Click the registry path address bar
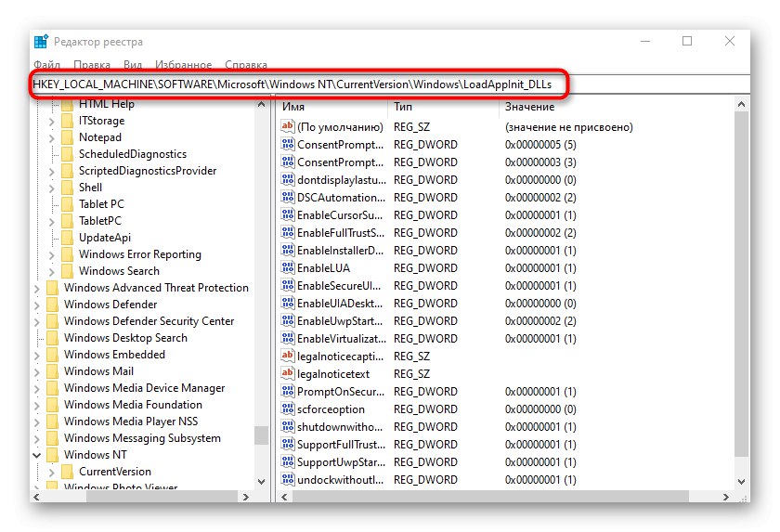 coord(391,84)
